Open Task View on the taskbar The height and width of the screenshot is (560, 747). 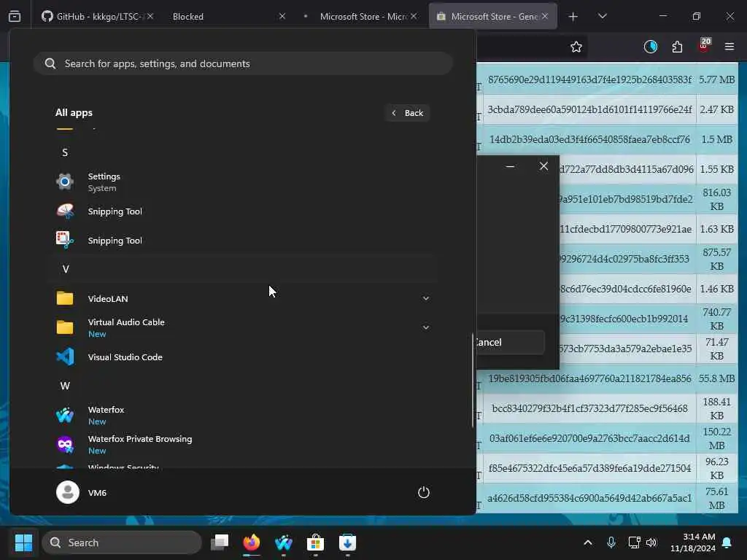pos(220,542)
